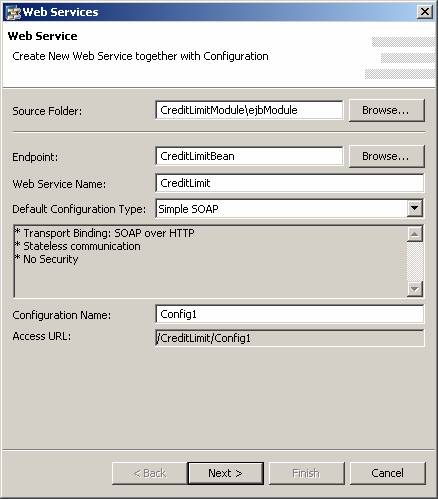Viewport: 438px width, 499px height.
Task: Click the Web Service Name field
Action: (x=289, y=183)
